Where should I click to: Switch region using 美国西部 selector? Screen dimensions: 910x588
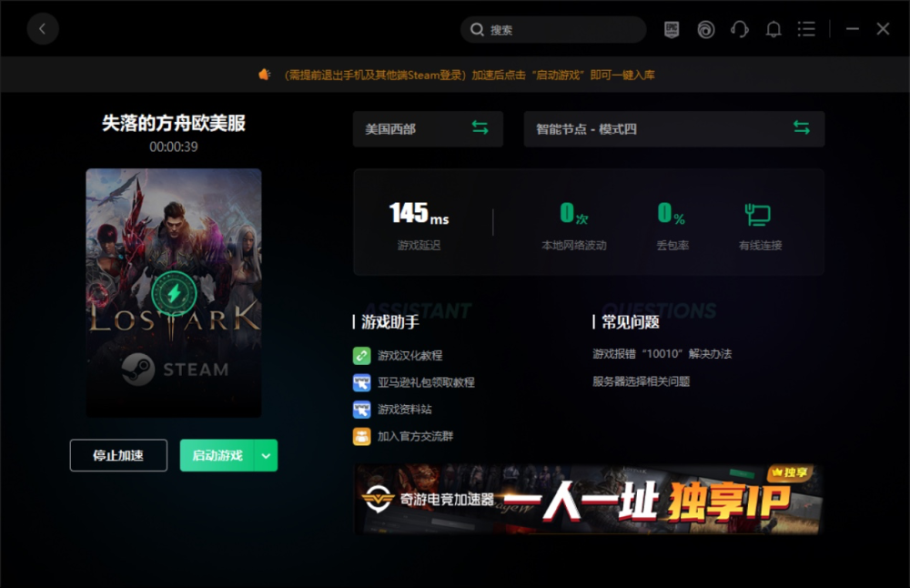[428, 129]
